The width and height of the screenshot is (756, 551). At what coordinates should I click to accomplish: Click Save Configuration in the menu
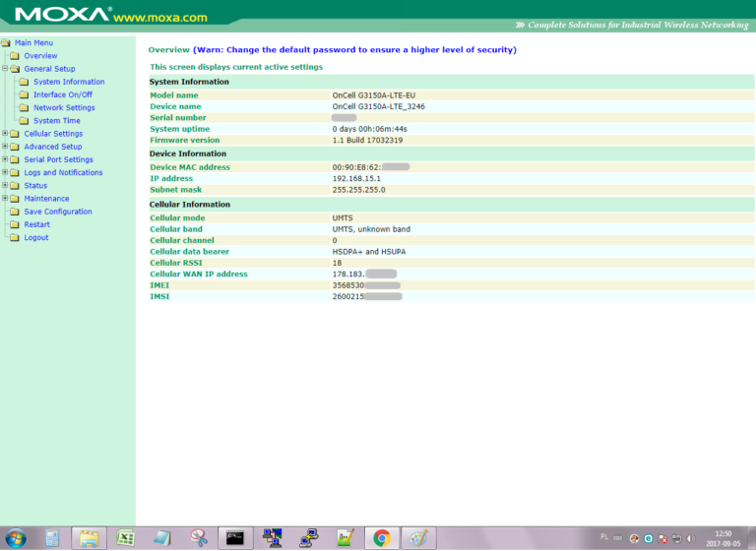(x=58, y=212)
